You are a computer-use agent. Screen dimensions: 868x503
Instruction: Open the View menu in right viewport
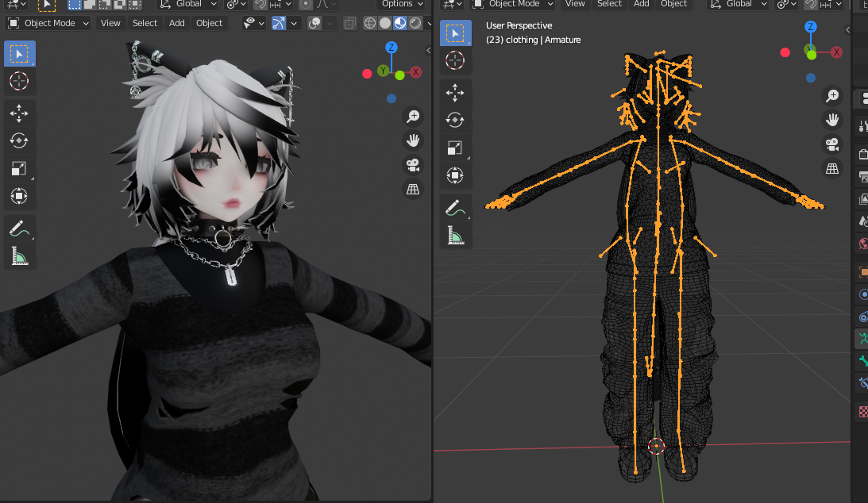(x=575, y=5)
